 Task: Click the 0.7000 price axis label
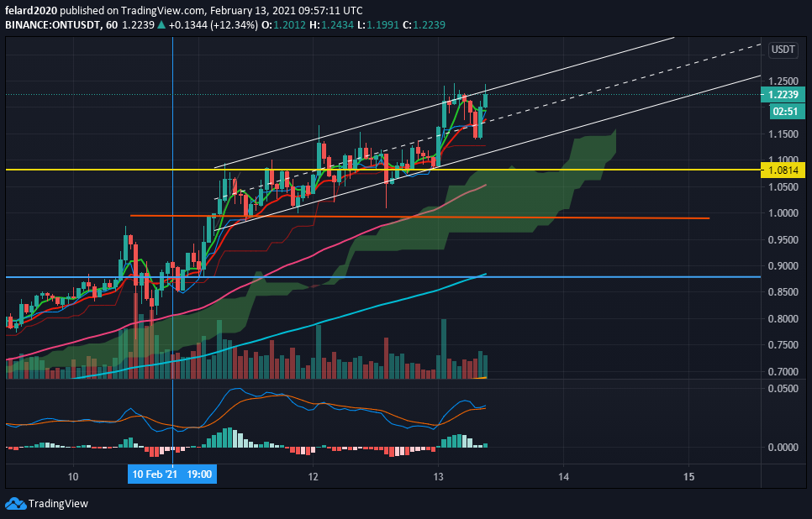[783, 371]
